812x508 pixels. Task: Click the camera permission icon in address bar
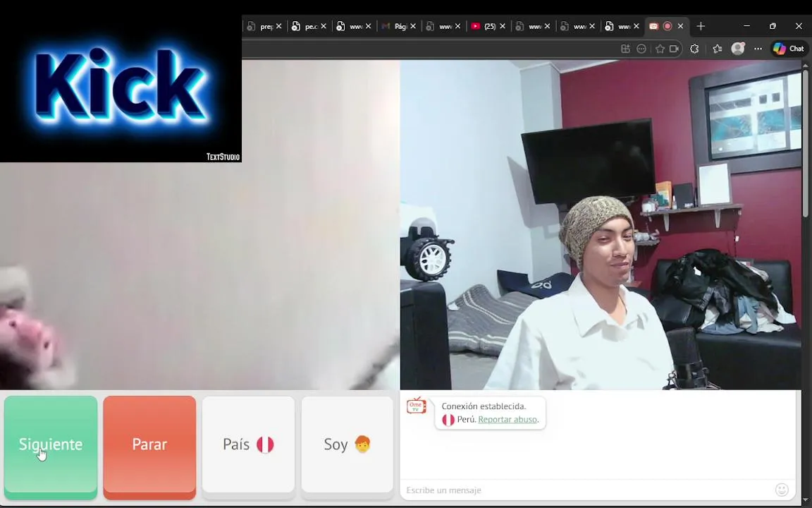675,49
